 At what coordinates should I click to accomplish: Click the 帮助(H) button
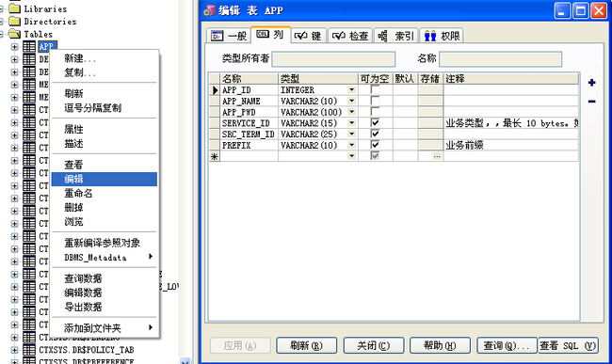(440, 346)
